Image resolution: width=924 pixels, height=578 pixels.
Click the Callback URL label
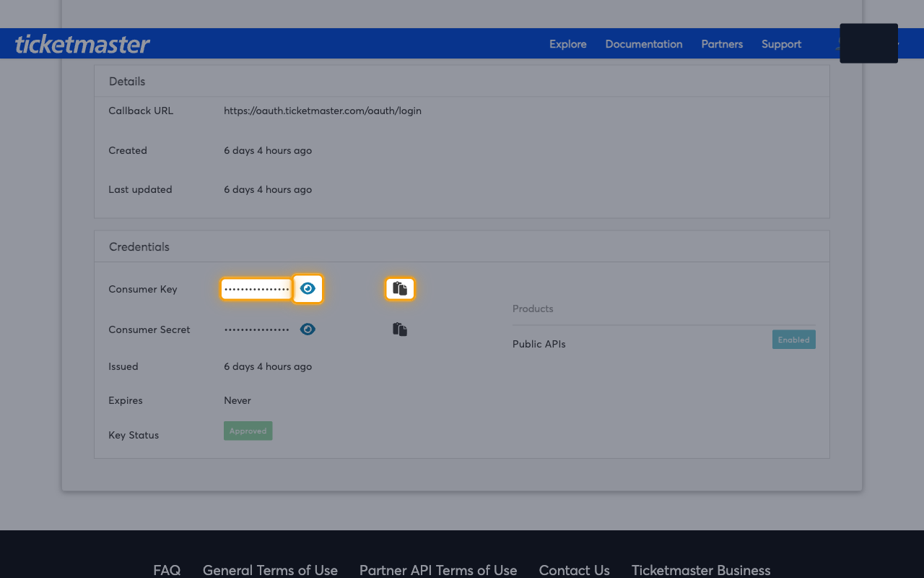tap(141, 111)
